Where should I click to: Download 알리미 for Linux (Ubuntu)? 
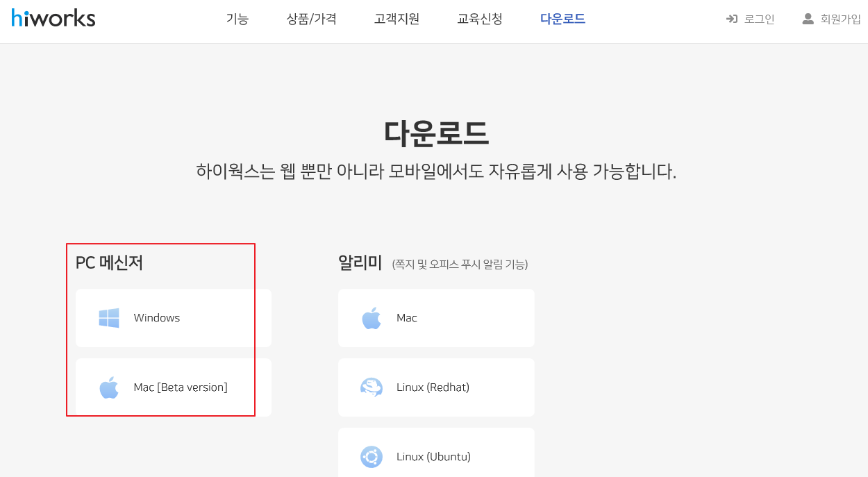pyautogui.click(x=436, y=453)
